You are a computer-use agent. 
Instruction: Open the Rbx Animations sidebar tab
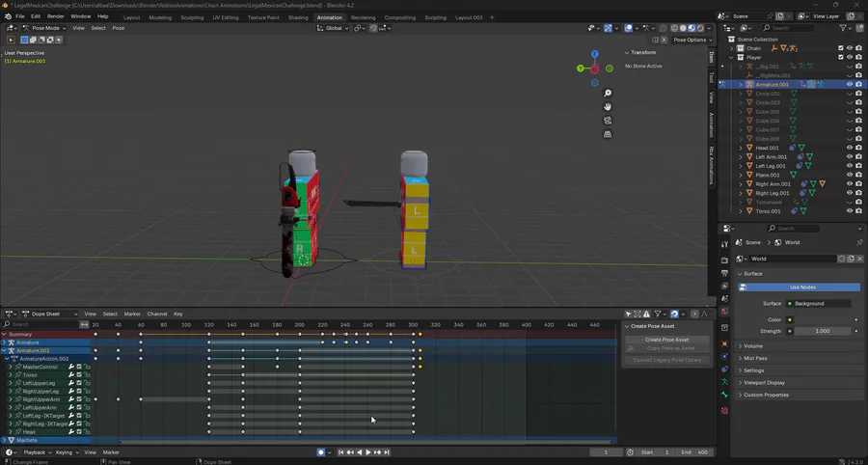712,166
